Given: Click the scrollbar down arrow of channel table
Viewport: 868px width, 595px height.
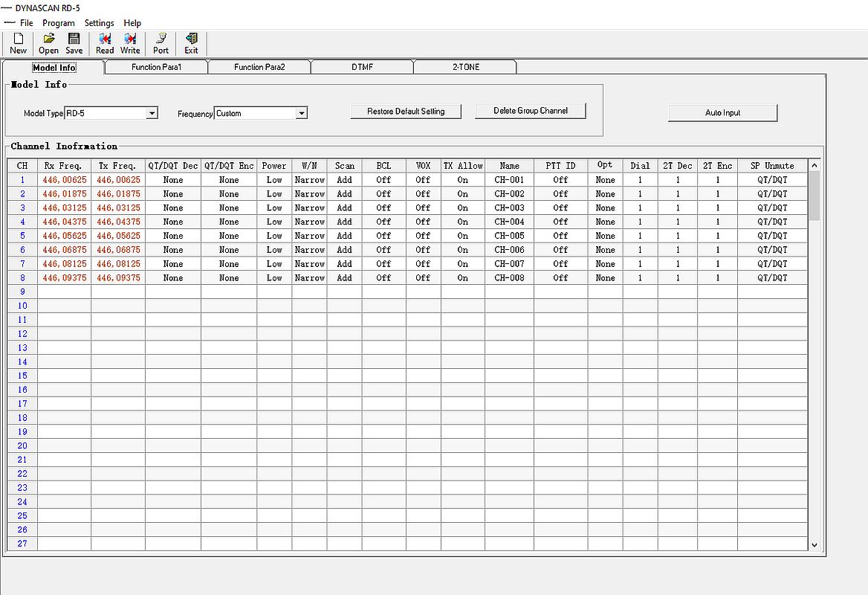Looking at the screenshot, I should point(814,544).
